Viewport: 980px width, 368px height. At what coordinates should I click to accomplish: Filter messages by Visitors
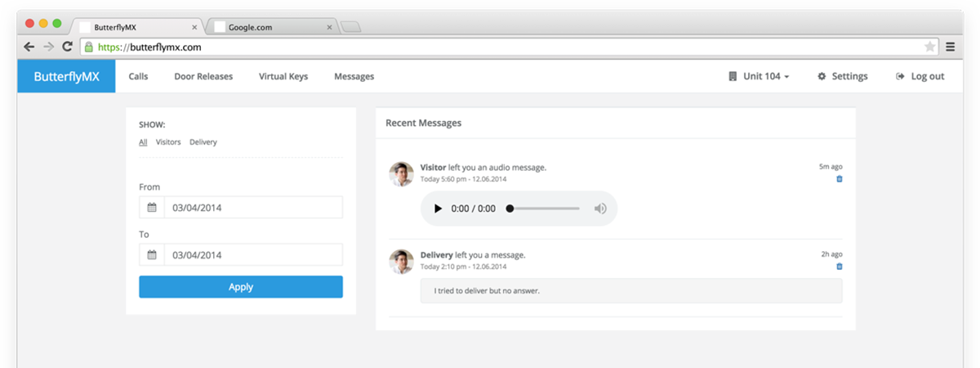(168, 142)
